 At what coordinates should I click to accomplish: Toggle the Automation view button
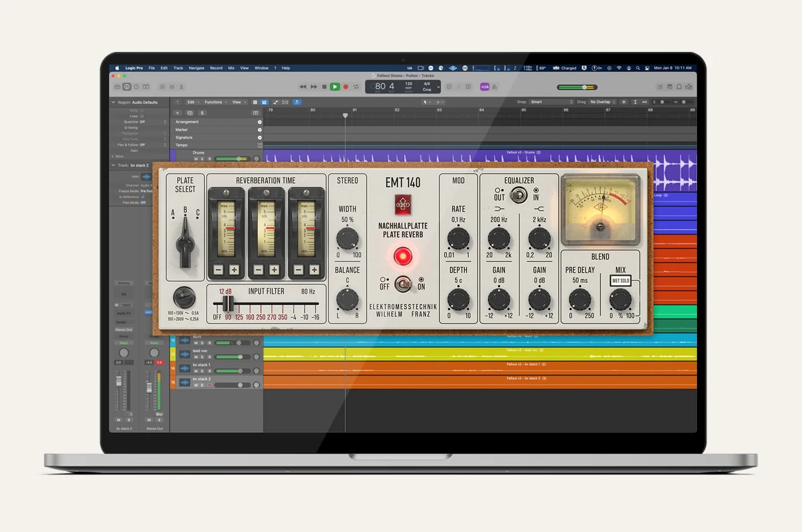[x=276, y=102]
